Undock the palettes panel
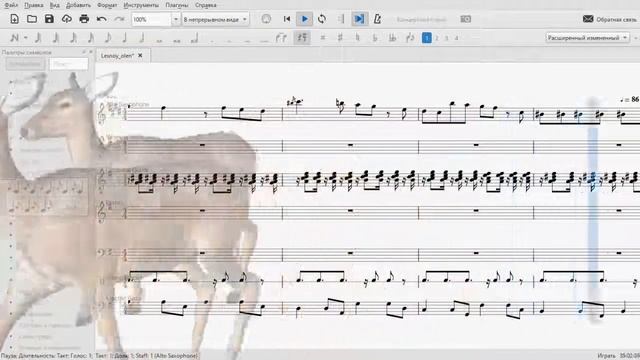 pyautogui.click(x=84, y=52)
